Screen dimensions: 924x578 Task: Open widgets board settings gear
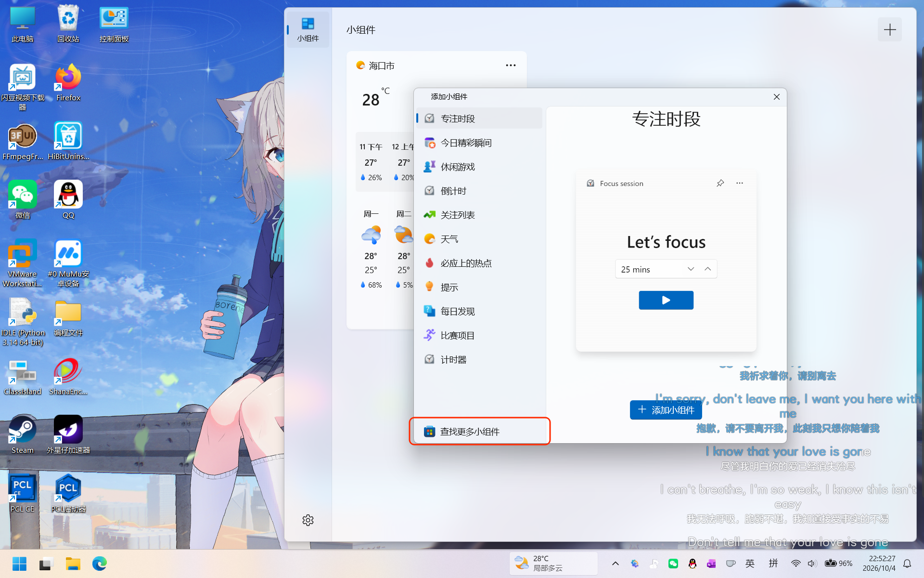(308, 520)
